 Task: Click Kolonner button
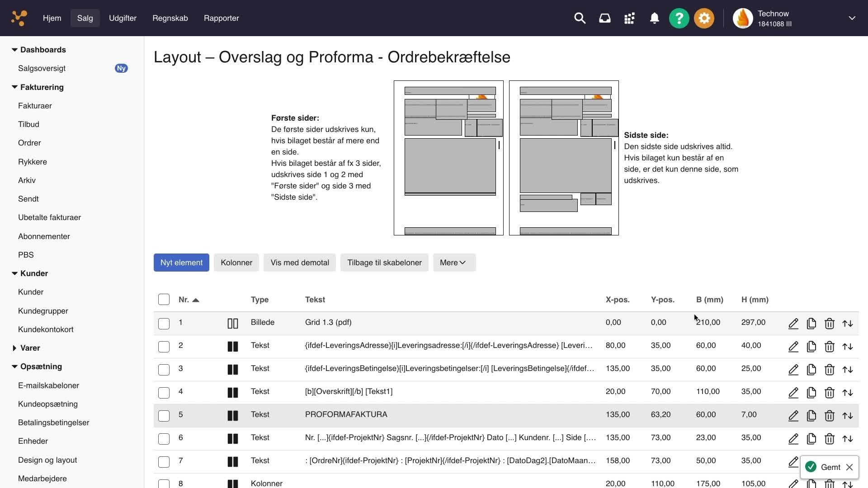[236, 263]
